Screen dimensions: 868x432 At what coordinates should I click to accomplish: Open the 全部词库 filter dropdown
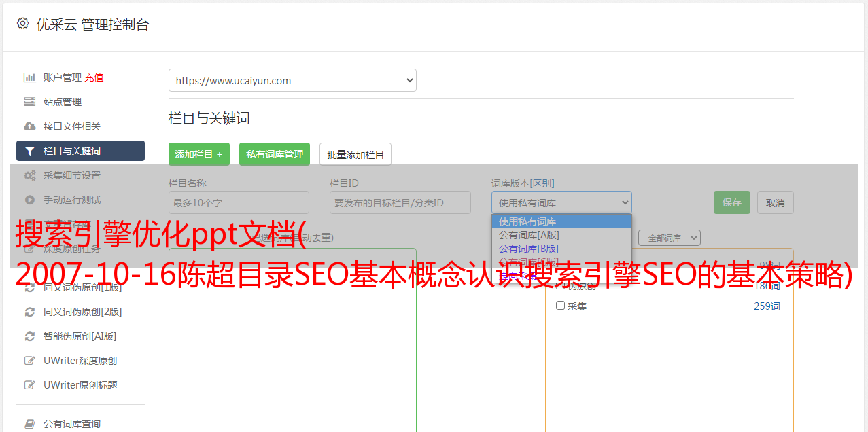click(x=670, y=238)
